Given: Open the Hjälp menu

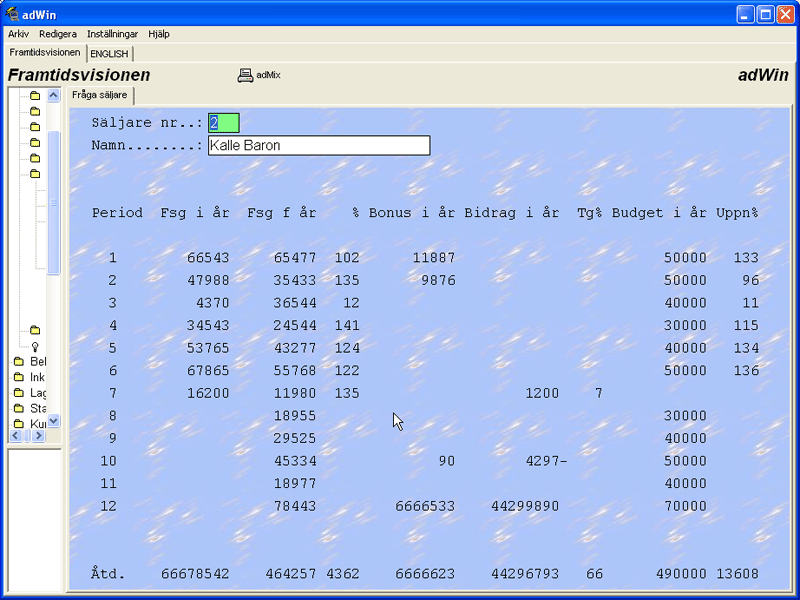Looking at the screenshot, I should [x=159, y=34].
